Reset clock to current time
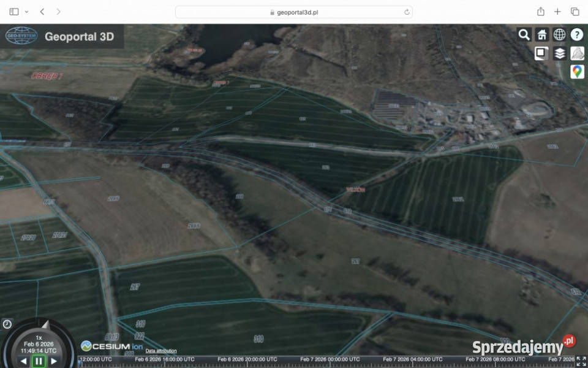 point(7,324)
